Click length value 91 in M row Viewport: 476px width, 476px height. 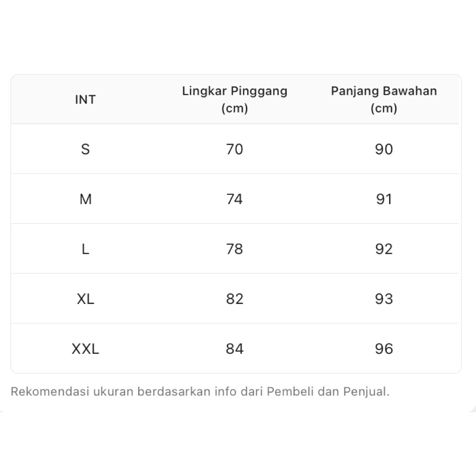(x=384, y=199)
